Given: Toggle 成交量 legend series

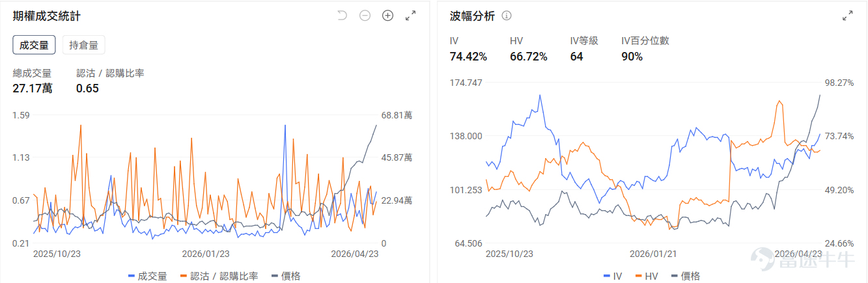Looking at the screenshot, I should 148,276.
